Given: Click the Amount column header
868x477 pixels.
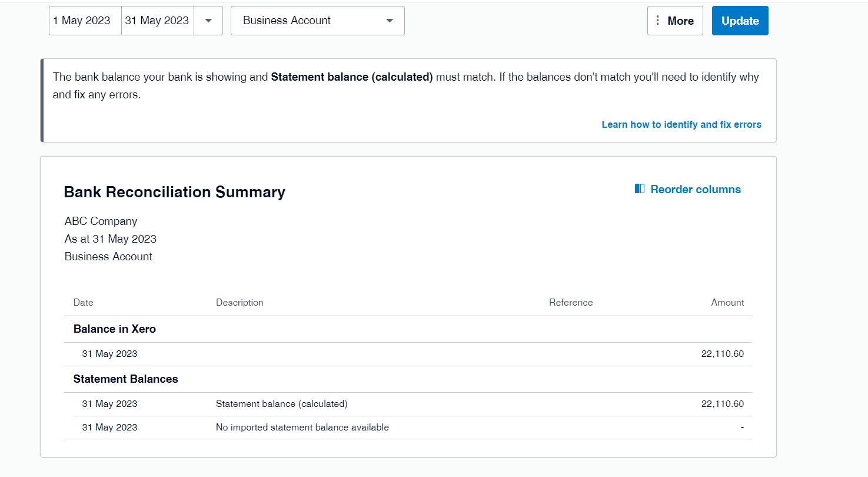Looking at the screenshot, I should point(727,303).
